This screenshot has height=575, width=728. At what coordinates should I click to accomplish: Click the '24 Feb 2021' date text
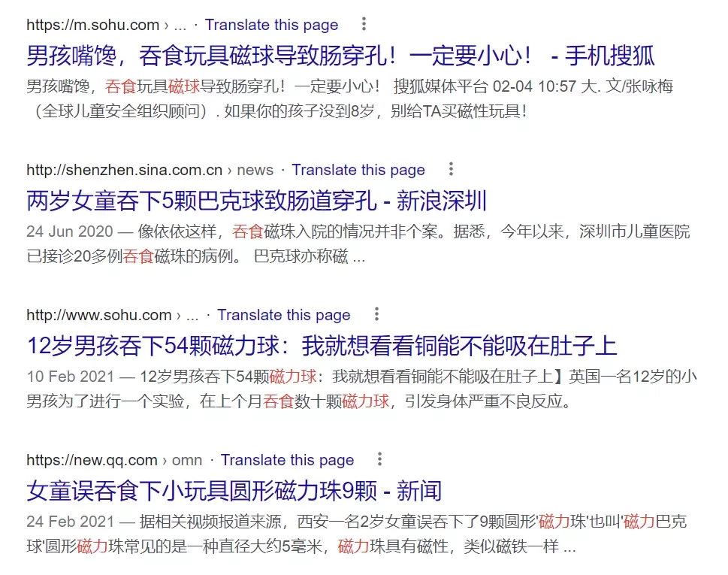pos(70,521)
